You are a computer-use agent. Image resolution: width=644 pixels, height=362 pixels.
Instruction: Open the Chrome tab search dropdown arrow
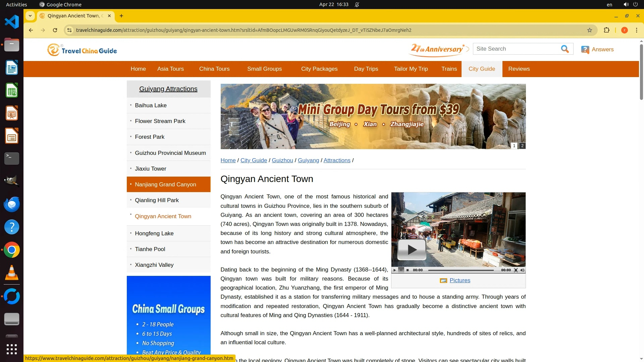pos(30,16)
